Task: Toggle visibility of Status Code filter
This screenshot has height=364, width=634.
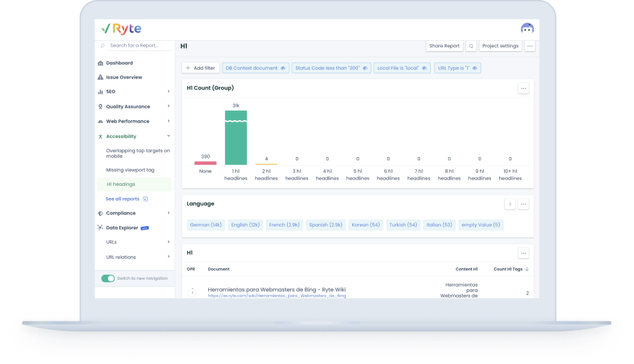Action: pos(365,68)
